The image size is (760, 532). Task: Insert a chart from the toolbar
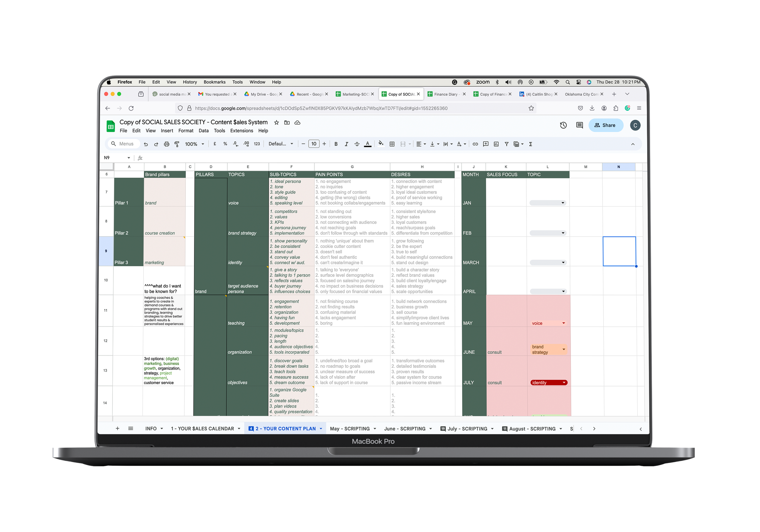[x=496, y=144]
